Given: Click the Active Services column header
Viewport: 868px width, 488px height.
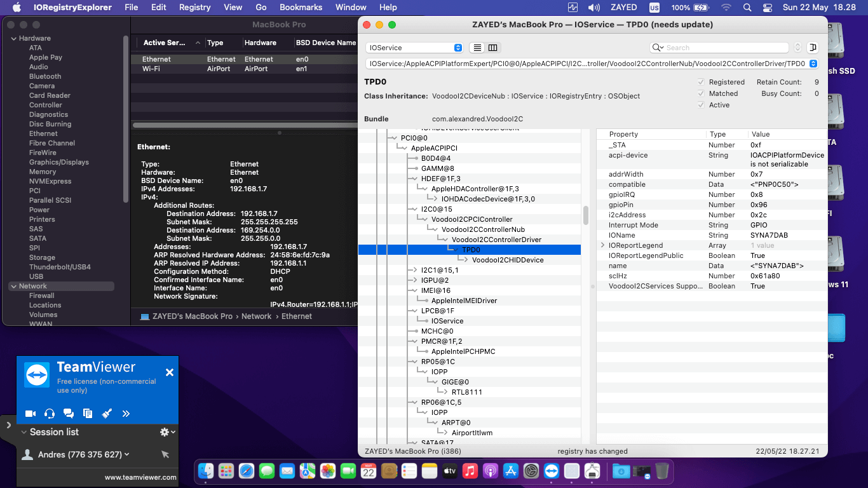Looking at the screenshot, I should 165,43.
